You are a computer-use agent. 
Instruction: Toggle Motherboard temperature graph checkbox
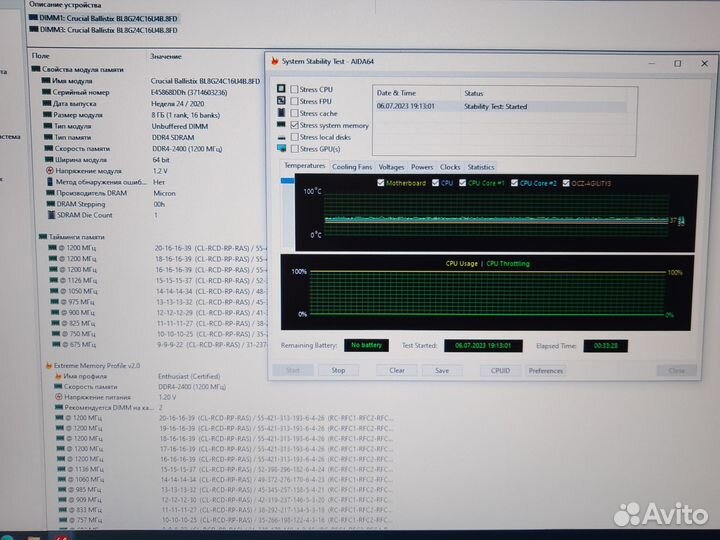(381, 183)
